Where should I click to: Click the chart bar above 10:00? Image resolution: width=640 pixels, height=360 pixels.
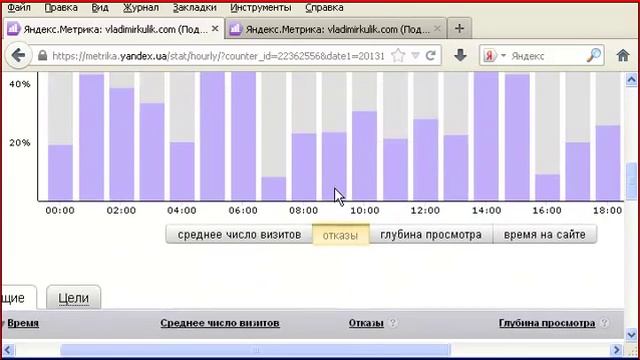point(364,156)
